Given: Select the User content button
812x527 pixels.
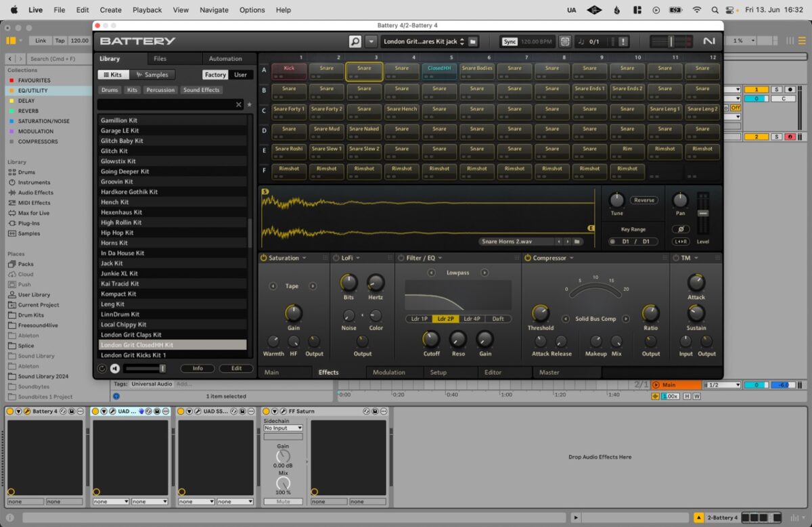Looking at the screenshot, I should pos(240,74).
